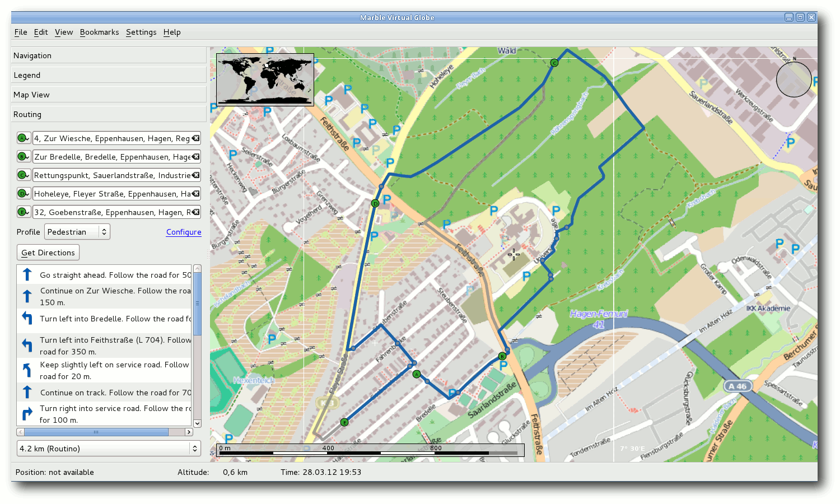The width and height of the screenshot is (840, 504).
Task: Click route waypoint marker E on map
Action: [344, 422]
